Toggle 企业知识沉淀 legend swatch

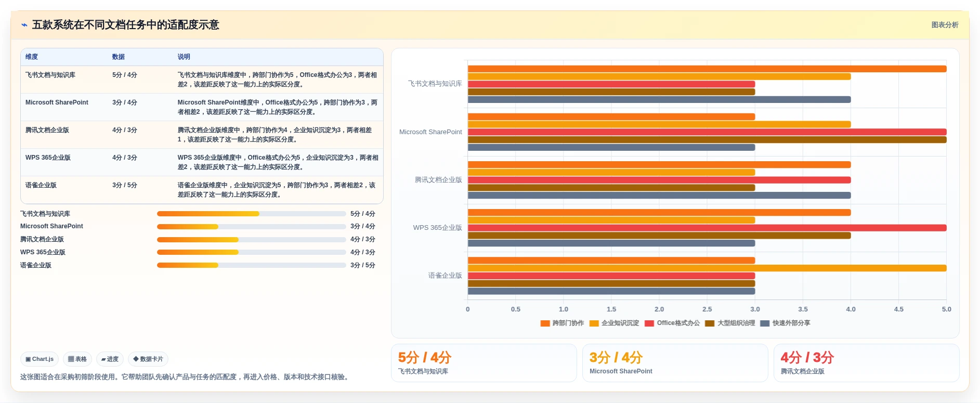click(594, 323)
